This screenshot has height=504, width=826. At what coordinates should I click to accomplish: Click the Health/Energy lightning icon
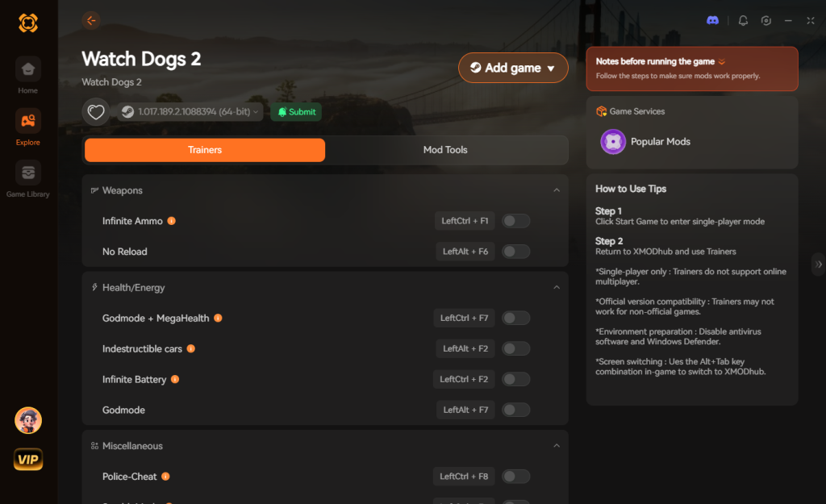coord(94,287)
